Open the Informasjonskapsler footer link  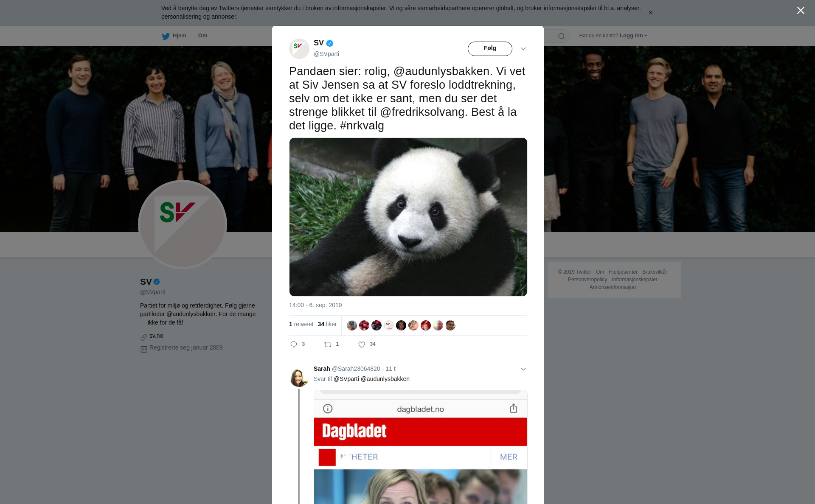[x=635, y=280]
